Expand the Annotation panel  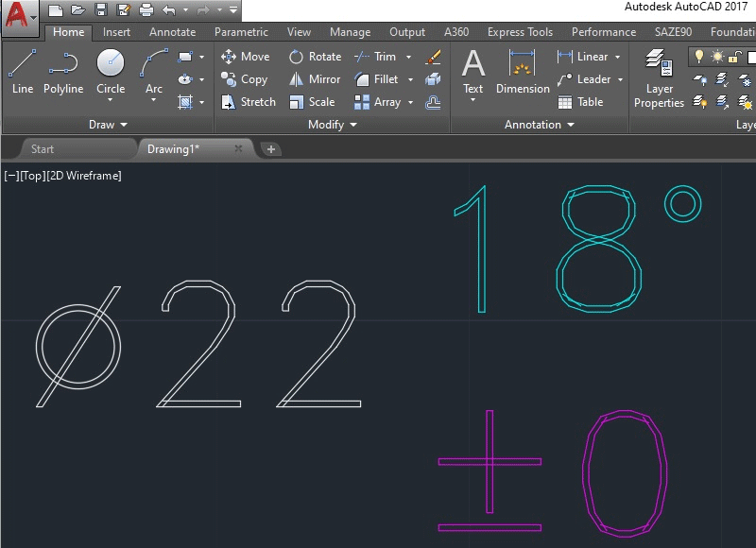540,125
